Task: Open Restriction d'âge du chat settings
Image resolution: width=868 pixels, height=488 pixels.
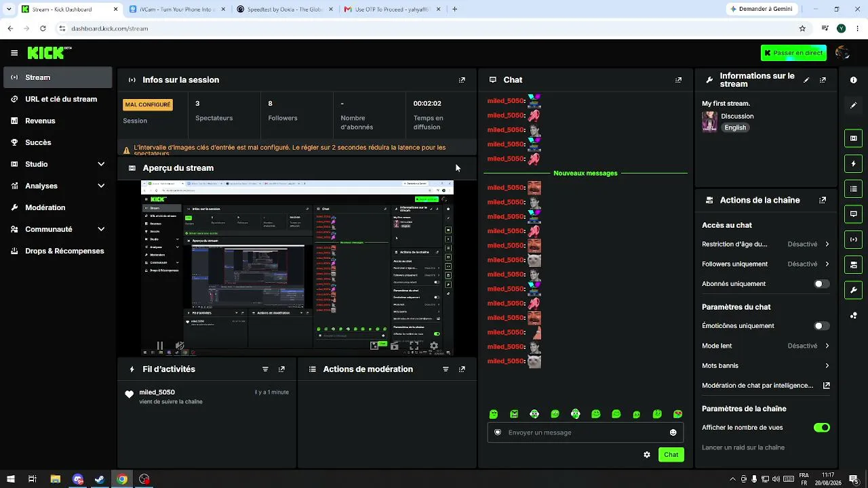Action: (766, 244)
